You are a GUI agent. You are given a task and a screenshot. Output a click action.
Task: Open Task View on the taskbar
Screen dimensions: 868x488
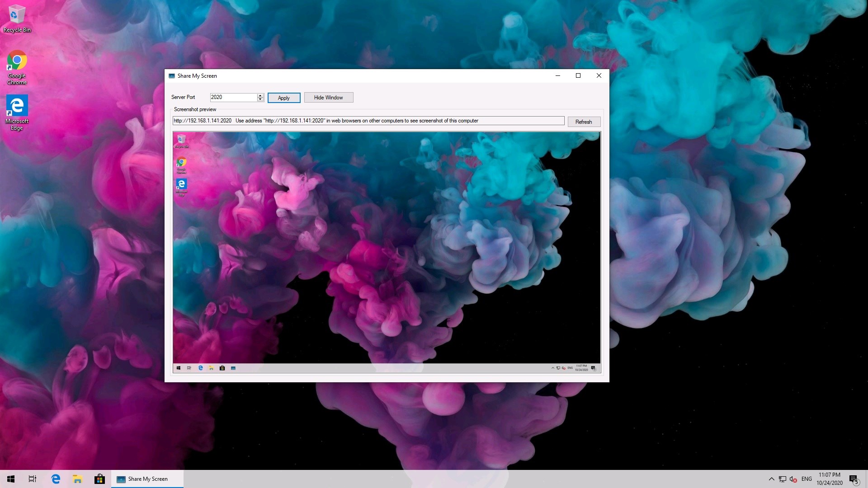[x=33, y=479]
